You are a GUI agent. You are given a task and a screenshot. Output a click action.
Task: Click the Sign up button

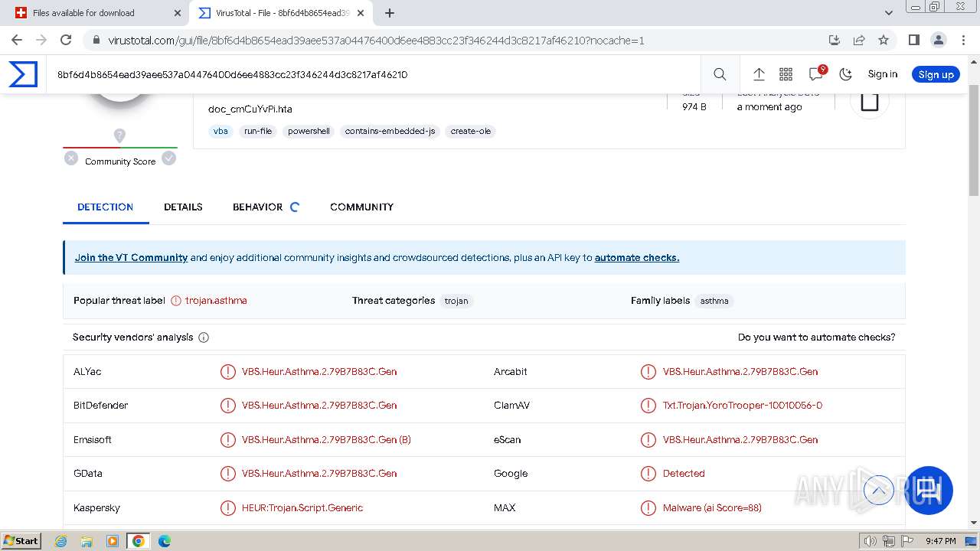[x=936, y=74]
